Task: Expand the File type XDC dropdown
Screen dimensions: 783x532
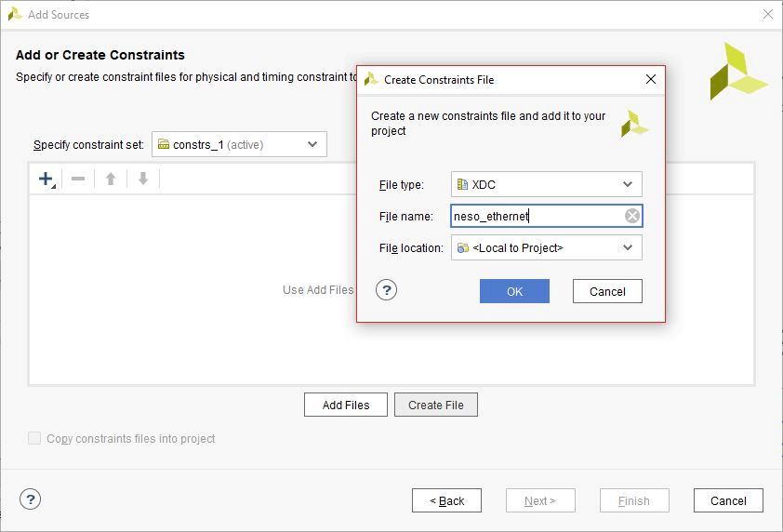Action: [x=628, y=185]
